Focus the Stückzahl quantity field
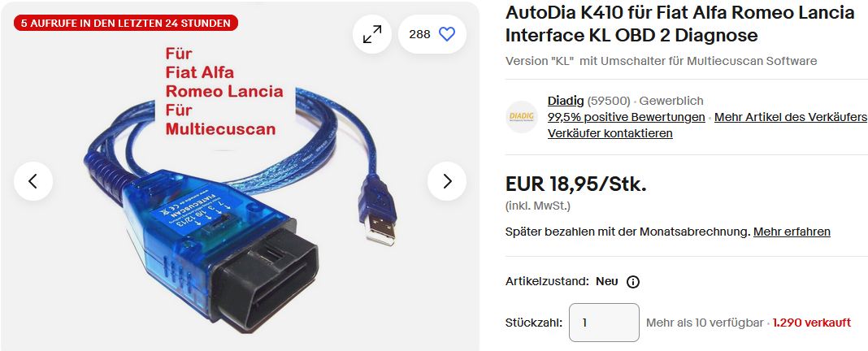The height and width of the screenshot is (351, 868). (604, 323)
